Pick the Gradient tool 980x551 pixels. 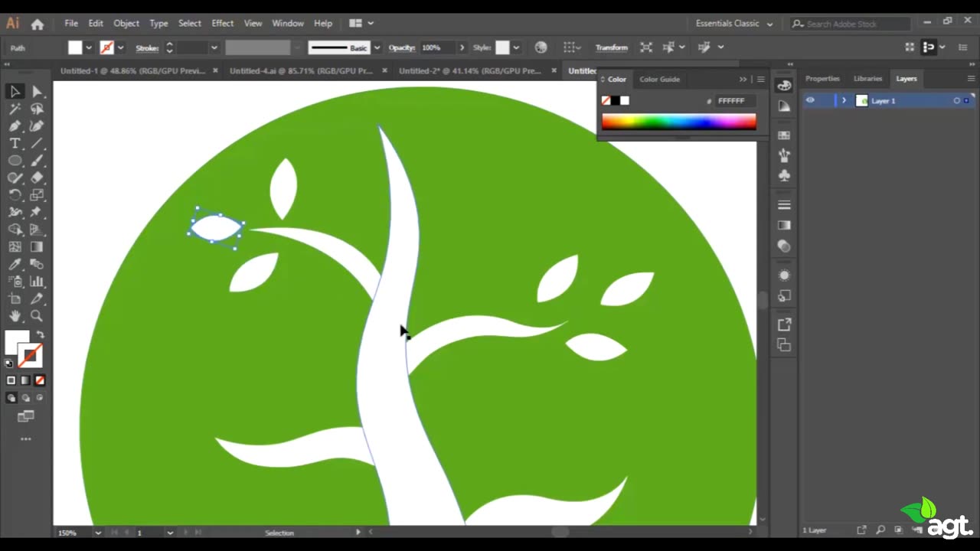(x=37, y=246)
